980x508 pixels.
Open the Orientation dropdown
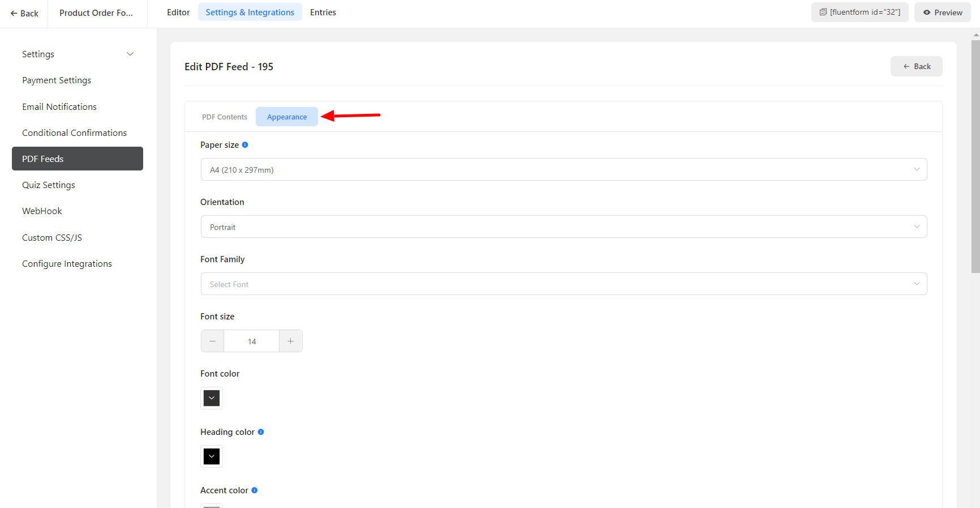point(564,227)
